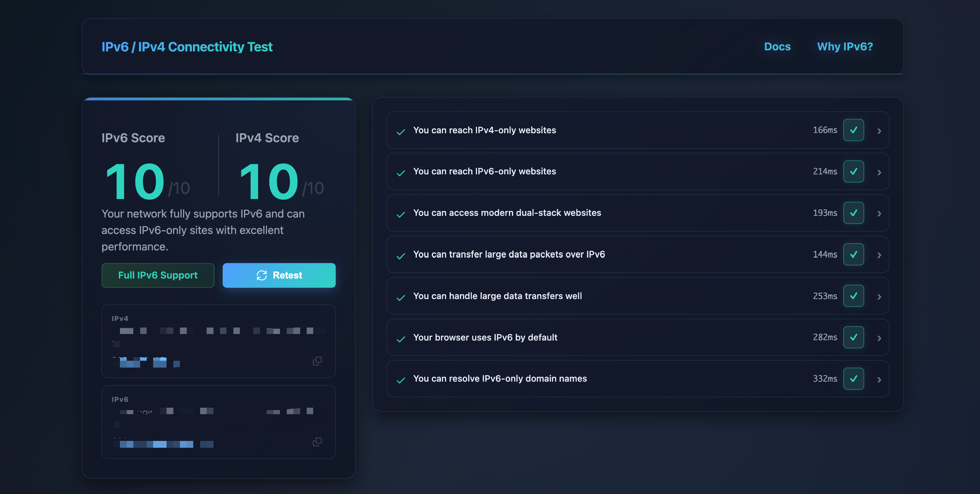The height and width of the screenshot is (494, 980).
Task: Click the checkmark for IPv6-only domain names test
Action: [854, 379]
